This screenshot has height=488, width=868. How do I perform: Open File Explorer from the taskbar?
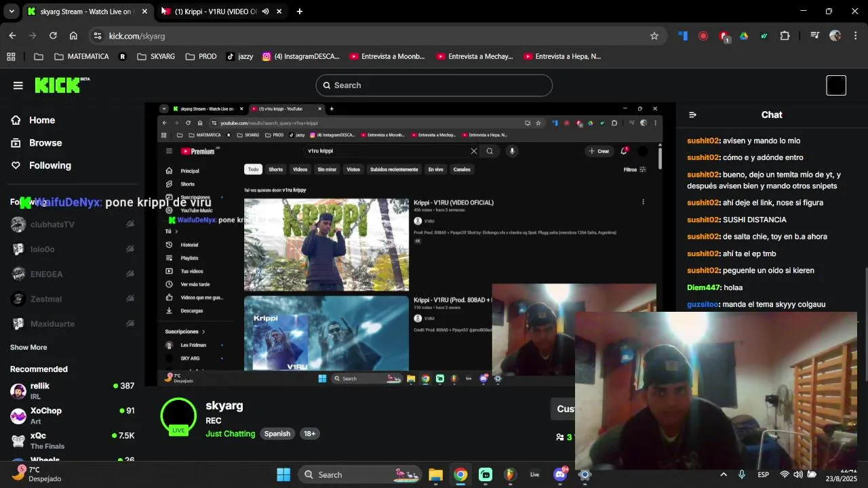coord(435,474)
